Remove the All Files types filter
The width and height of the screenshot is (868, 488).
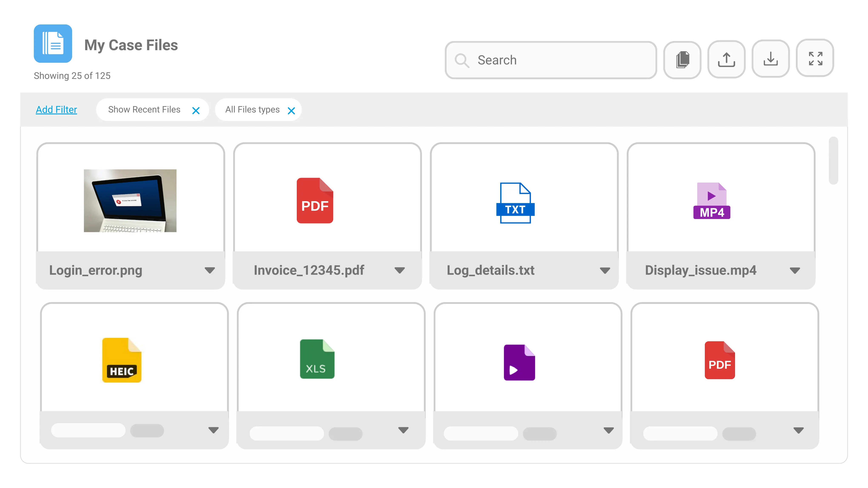[x=291, y=111]
